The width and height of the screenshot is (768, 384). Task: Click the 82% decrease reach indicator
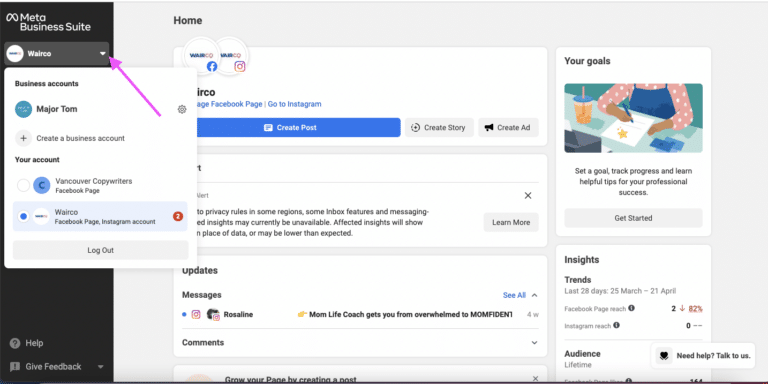click(692, 309)
